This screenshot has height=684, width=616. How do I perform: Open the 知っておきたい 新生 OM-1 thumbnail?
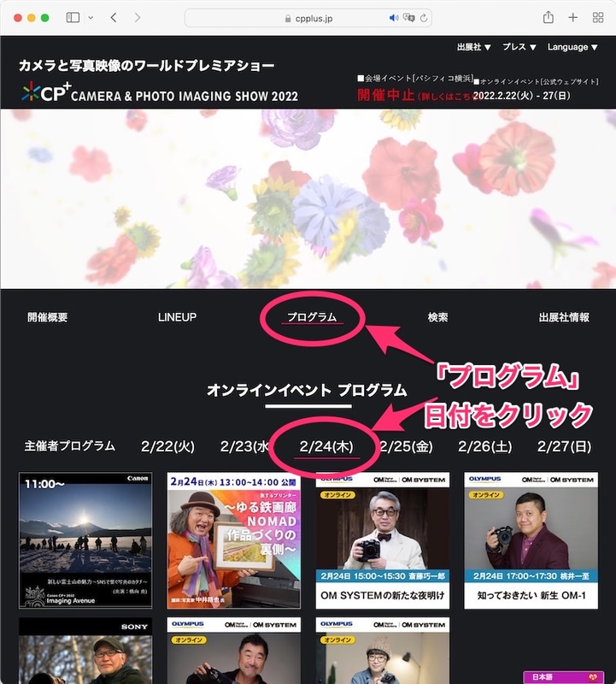[x=531, y=540]
